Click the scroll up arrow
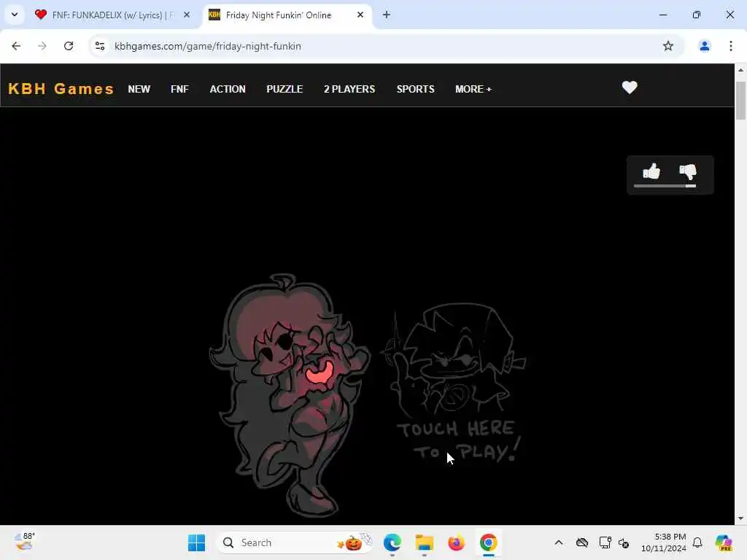747x560 pixels. coord(740,70)
